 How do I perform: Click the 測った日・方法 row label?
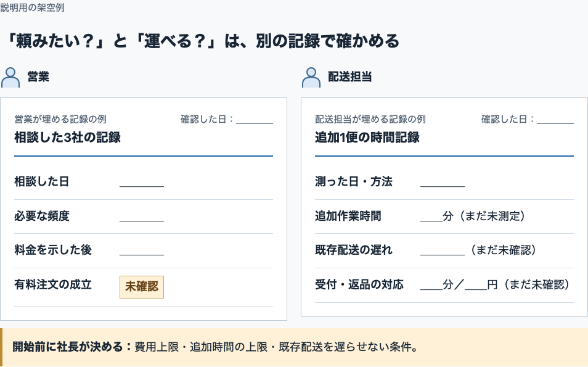click(354, 181)
